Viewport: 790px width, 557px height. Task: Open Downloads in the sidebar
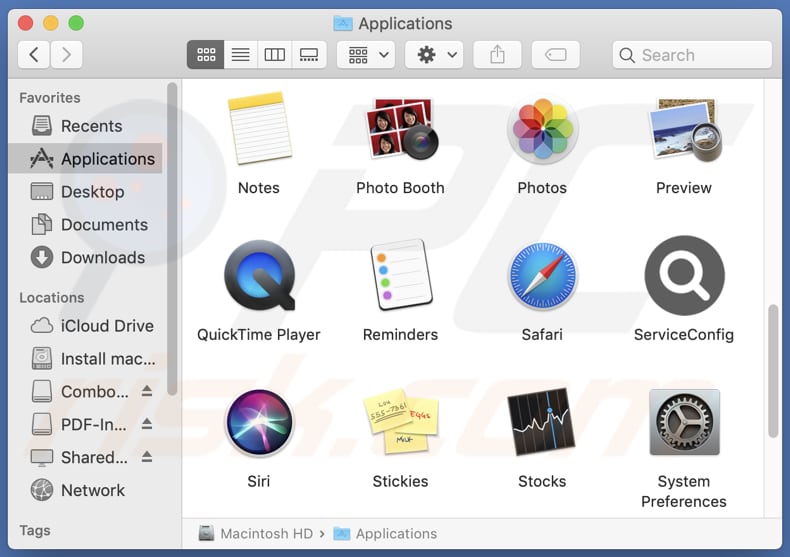click(x=86, y=257)
